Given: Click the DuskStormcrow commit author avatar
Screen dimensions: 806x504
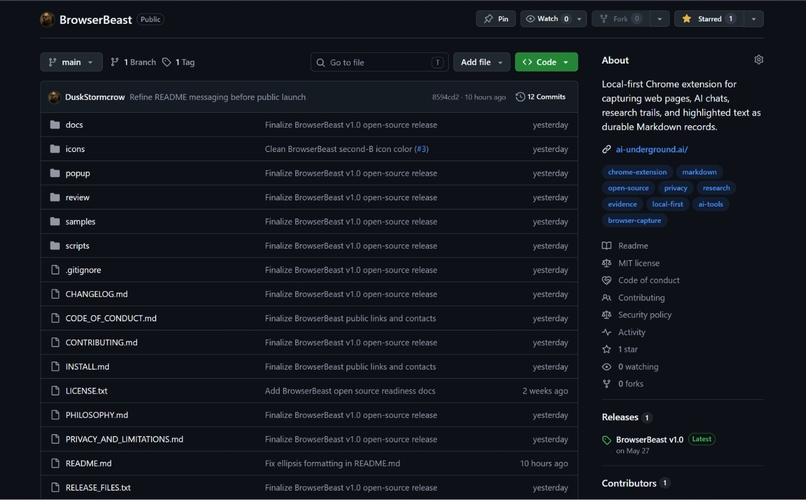Looking at the screenshot, I should coord(54,97).
